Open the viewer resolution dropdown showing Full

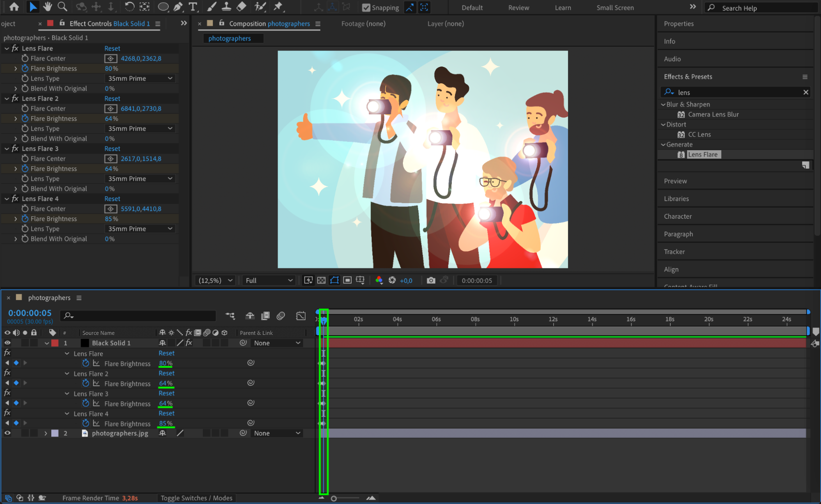(269, 280)
